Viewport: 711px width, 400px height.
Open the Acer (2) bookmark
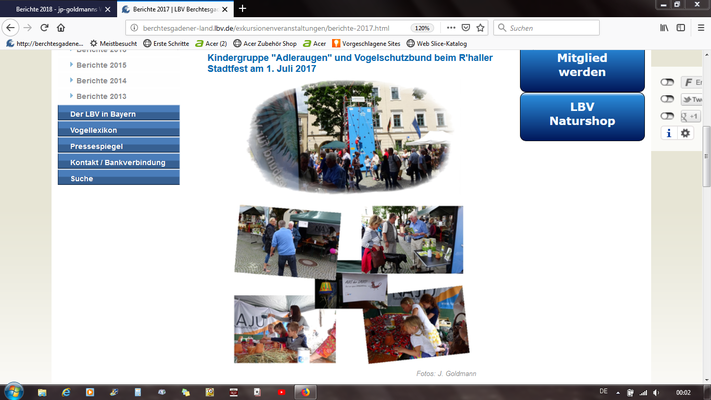pyautogui.click(x=211, y=44)
